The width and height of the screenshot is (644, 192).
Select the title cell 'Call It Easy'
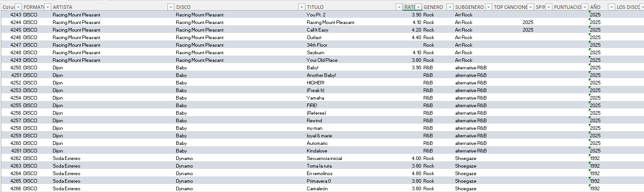click(317, 30)
